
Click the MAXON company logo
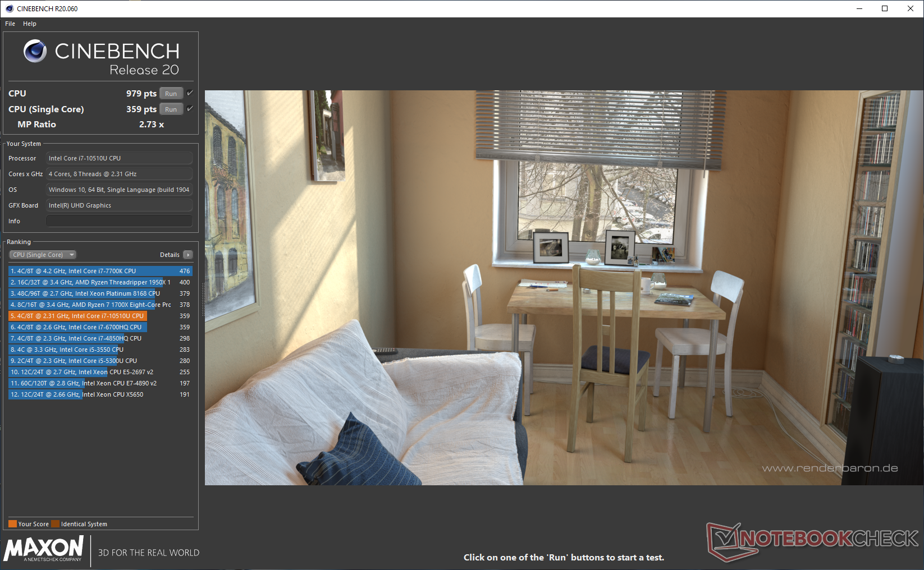44,549
